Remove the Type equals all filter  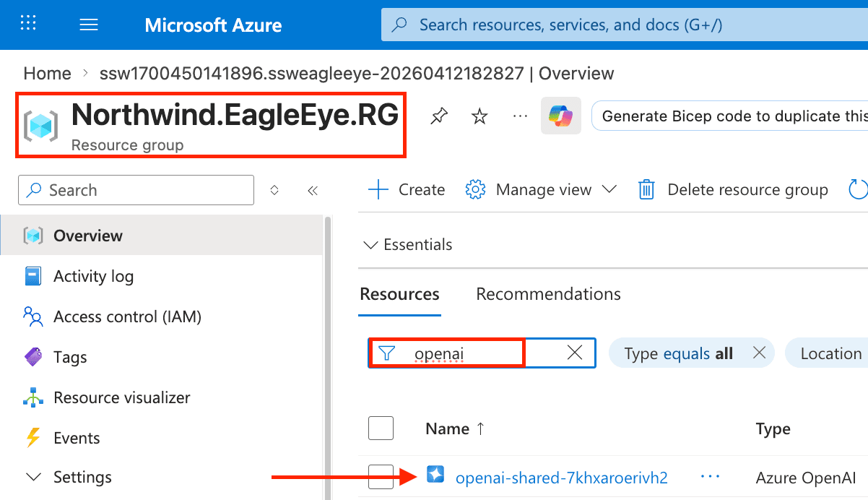[x=759, y=353]
